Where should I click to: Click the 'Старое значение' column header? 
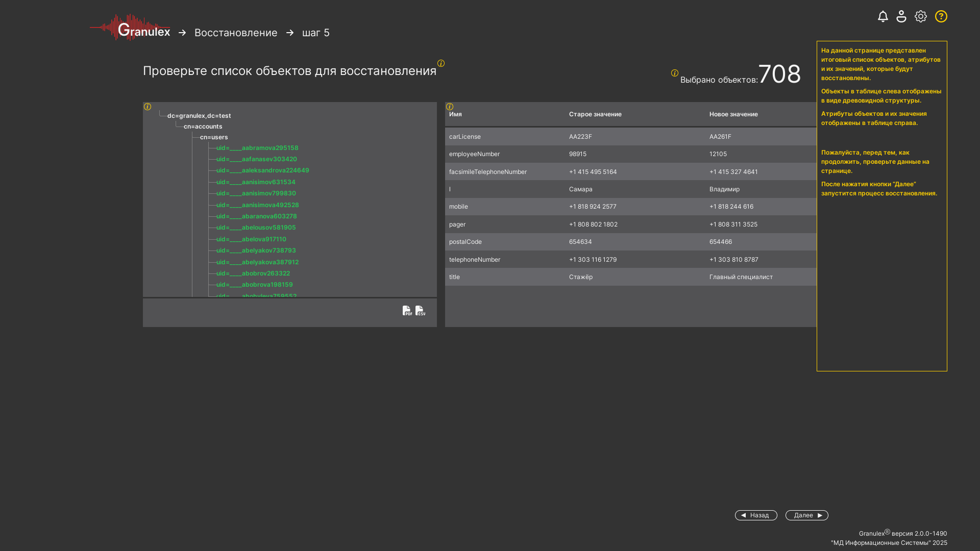tap(595, 114)
